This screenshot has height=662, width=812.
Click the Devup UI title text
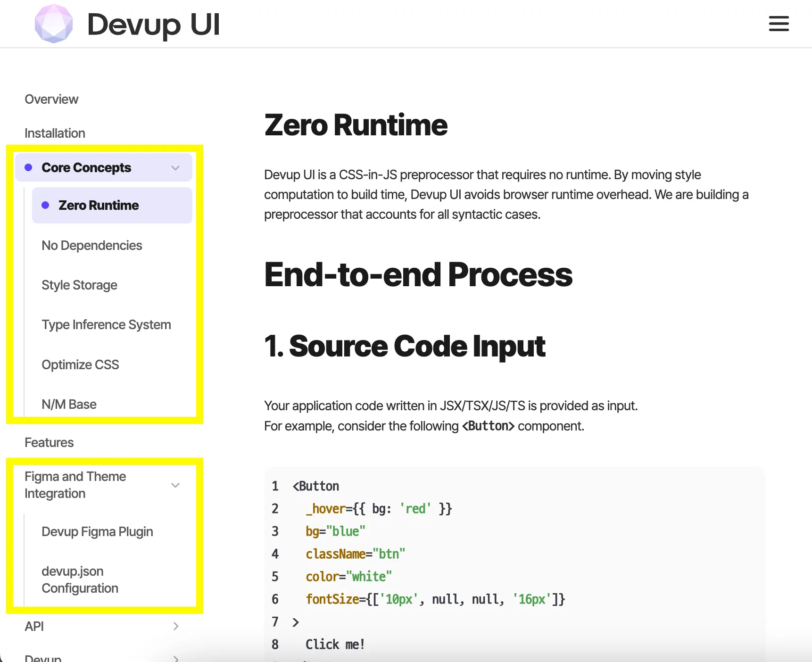[153, 25]
